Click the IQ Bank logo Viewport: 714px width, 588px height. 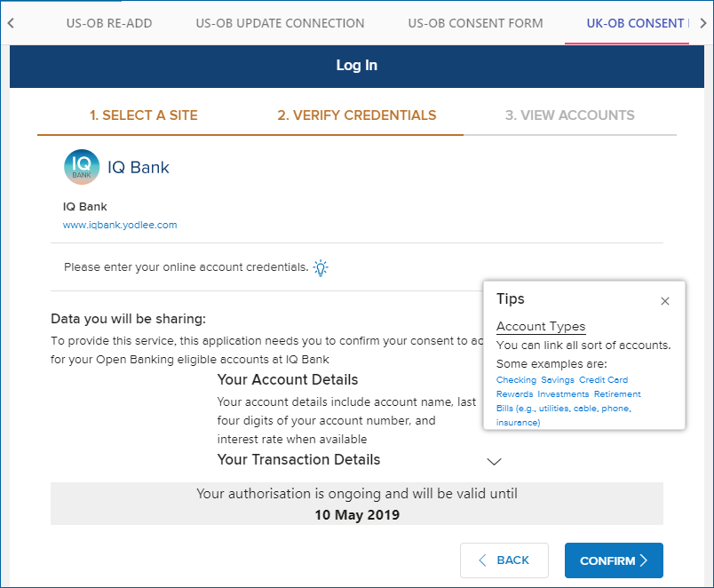pos(82,167)
